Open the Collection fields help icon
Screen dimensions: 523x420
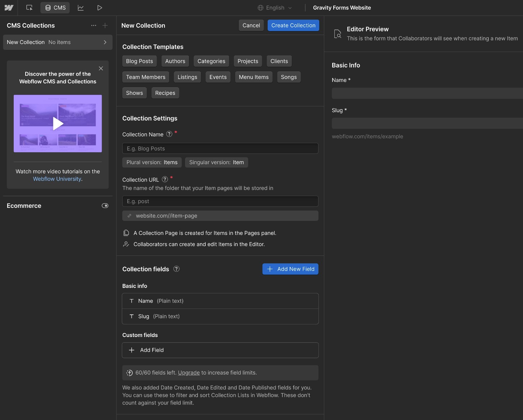[176, 269]
